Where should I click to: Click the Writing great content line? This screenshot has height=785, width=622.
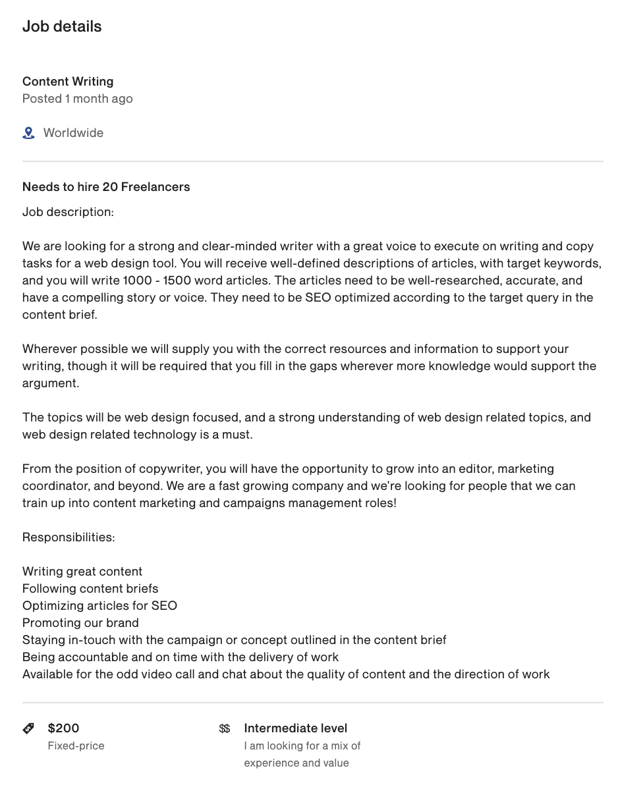(82, 571)
